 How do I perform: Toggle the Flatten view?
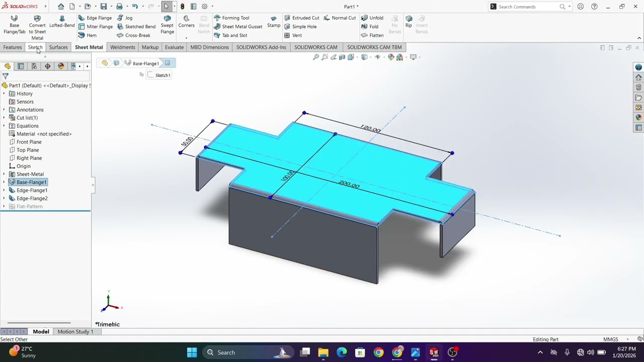[x=372, y=35]
